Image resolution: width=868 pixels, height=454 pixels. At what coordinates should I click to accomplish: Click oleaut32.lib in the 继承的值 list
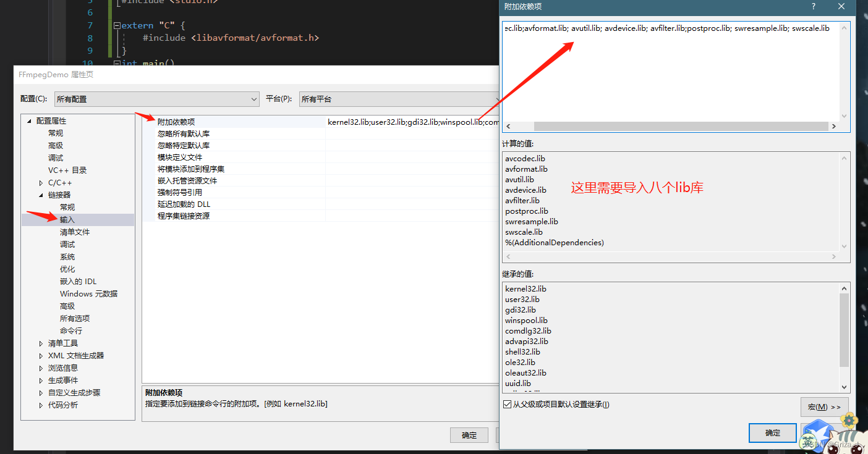(x=525, y=373)
